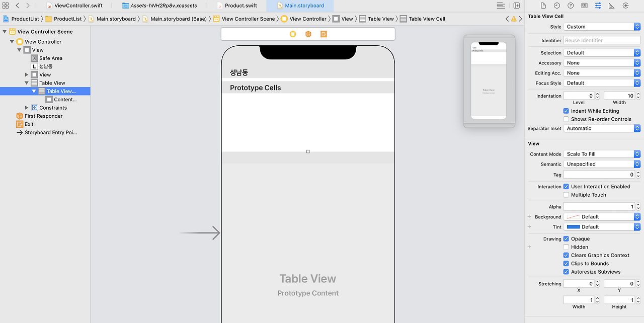
Task: Select Exit in document outline
Action: click(x=29, y=124)
